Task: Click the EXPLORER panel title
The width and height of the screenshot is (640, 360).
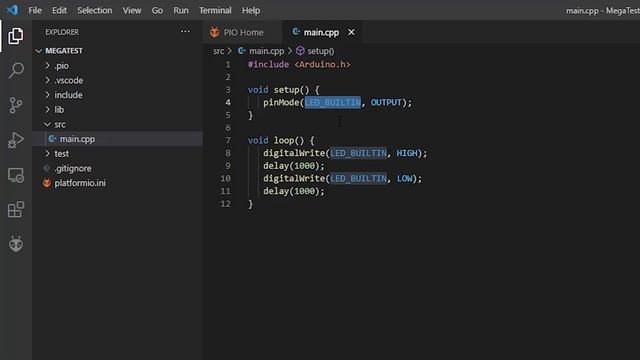Action: 62,32
